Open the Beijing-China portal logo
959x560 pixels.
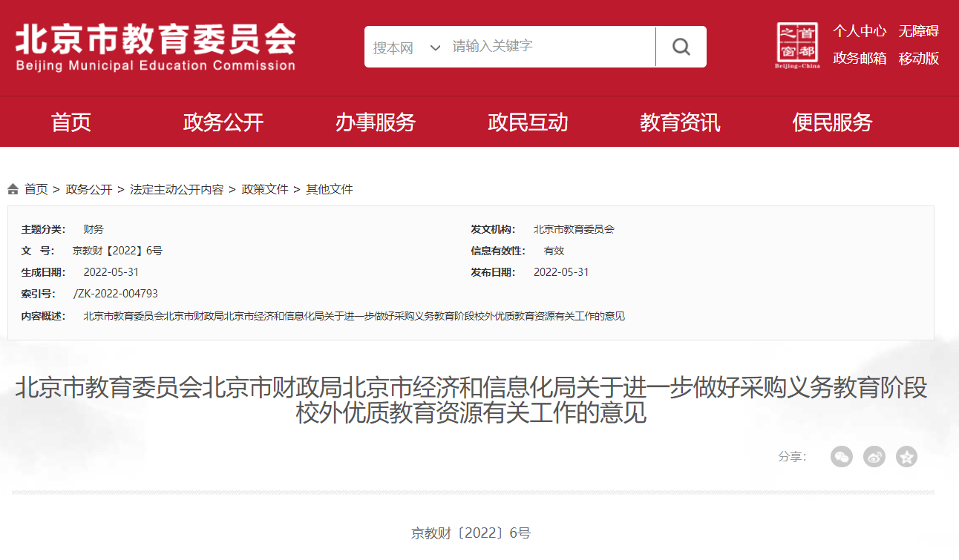797,45
